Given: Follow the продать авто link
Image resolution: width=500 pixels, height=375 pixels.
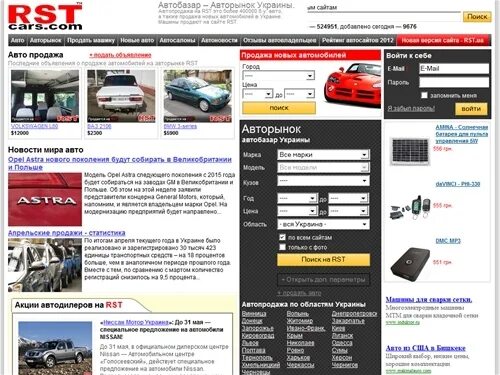Looking at the screenshot, I should point(299,293).
